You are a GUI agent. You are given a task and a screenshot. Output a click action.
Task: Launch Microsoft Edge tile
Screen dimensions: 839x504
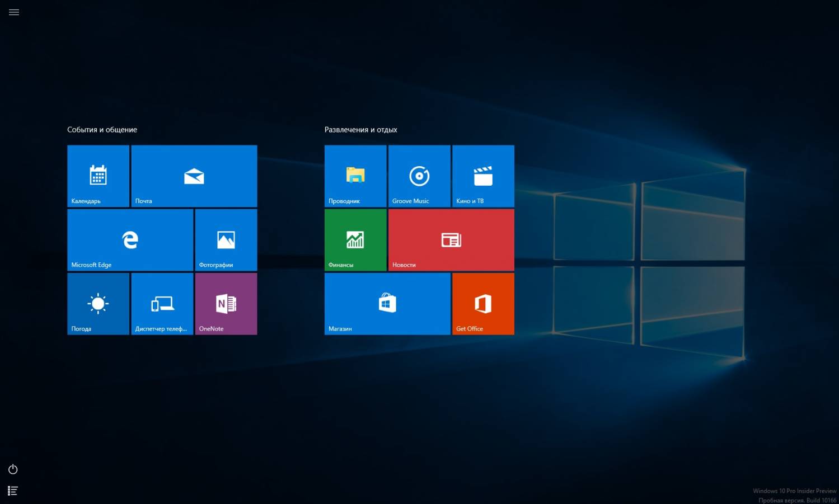tap(130, 240)
